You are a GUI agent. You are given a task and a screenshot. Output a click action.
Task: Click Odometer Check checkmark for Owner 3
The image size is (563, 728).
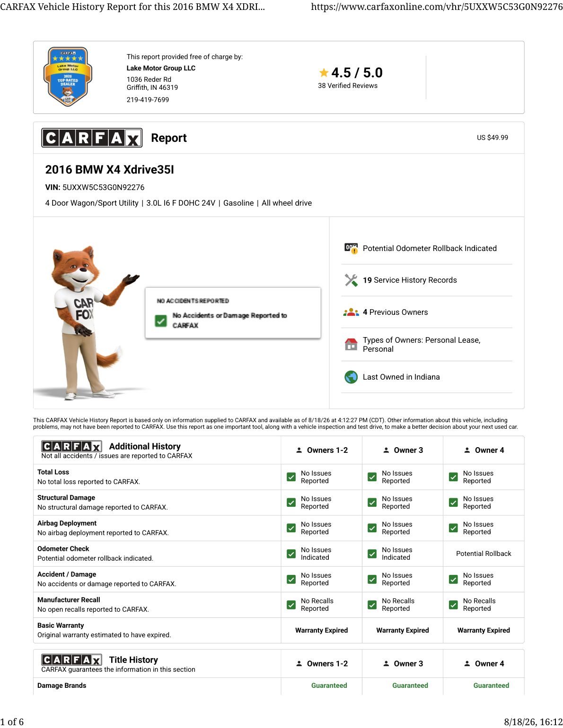(372, 554)
